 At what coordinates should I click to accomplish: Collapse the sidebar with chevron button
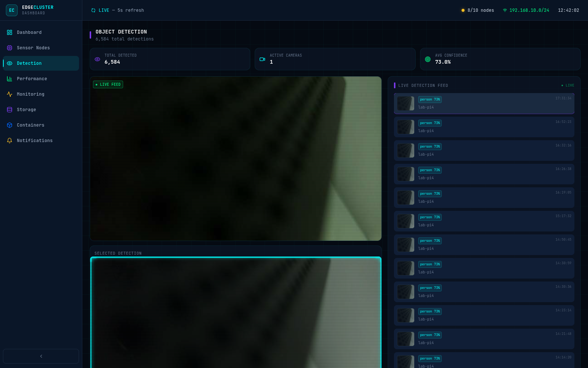pyautogui.click(x=41, y=356)
